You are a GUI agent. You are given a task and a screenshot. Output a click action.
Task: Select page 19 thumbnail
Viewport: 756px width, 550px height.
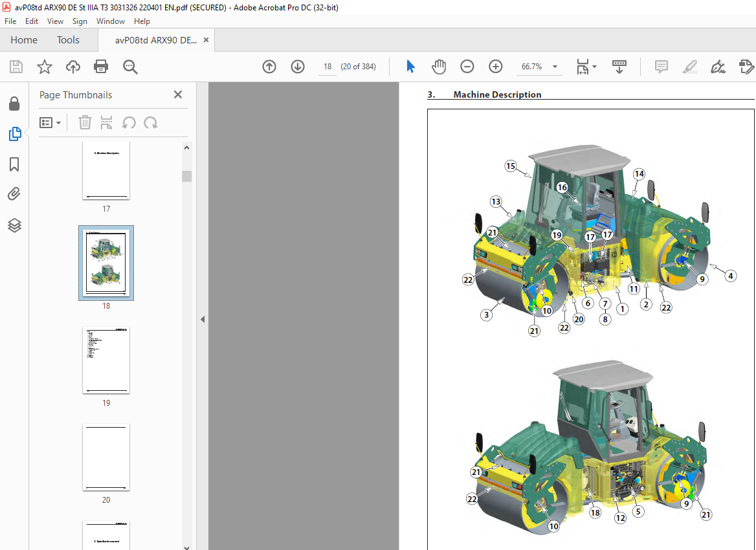click(x=106, y=360)
